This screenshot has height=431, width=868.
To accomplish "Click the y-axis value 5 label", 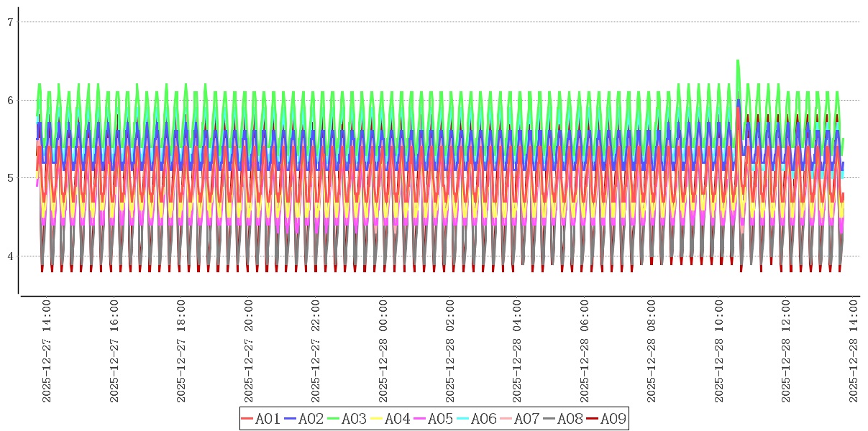I will tap(11, 178).
